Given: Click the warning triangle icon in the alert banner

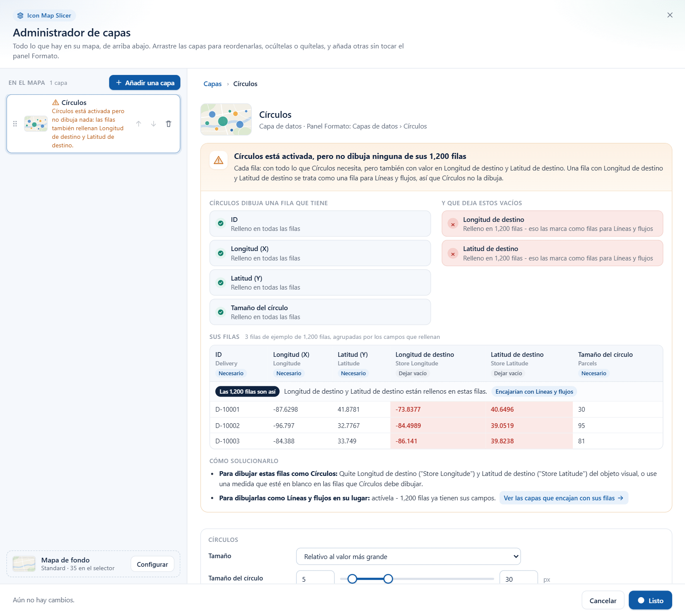Looking at the screenshot, I should click(x=218, y=160).
